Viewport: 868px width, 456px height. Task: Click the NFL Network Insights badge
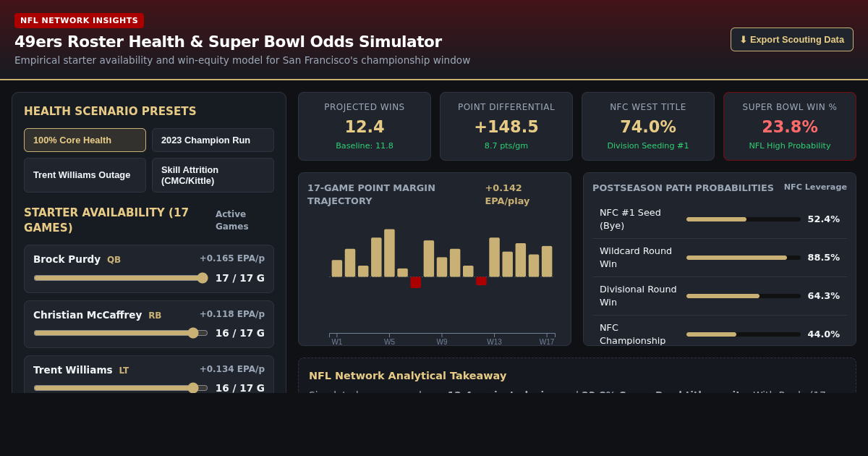tap(79, 20)
